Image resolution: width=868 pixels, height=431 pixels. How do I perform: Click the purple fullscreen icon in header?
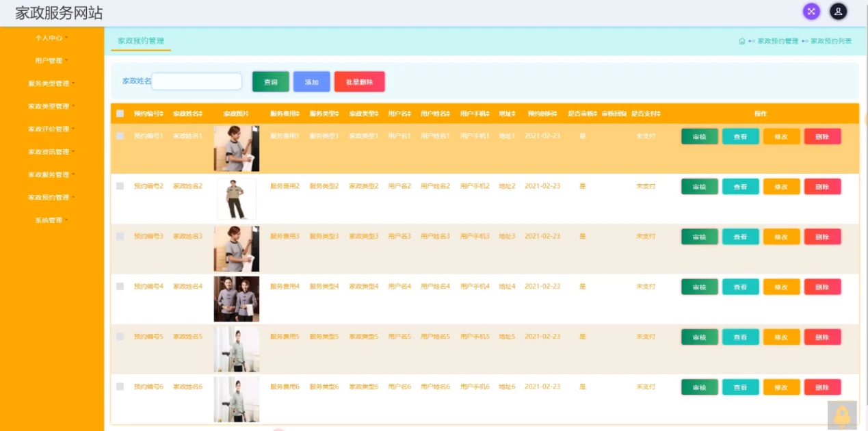click(x=811, y=11)
